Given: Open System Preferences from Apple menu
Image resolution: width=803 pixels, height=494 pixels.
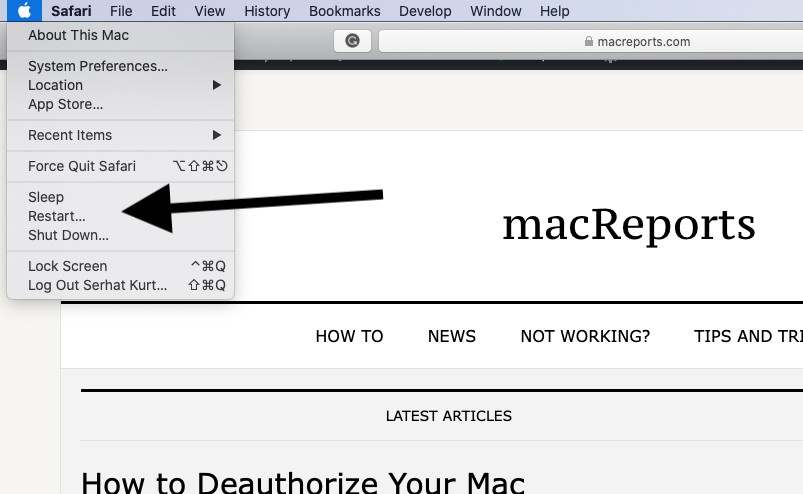Looking at the screenshot, I should click(120, 66).
